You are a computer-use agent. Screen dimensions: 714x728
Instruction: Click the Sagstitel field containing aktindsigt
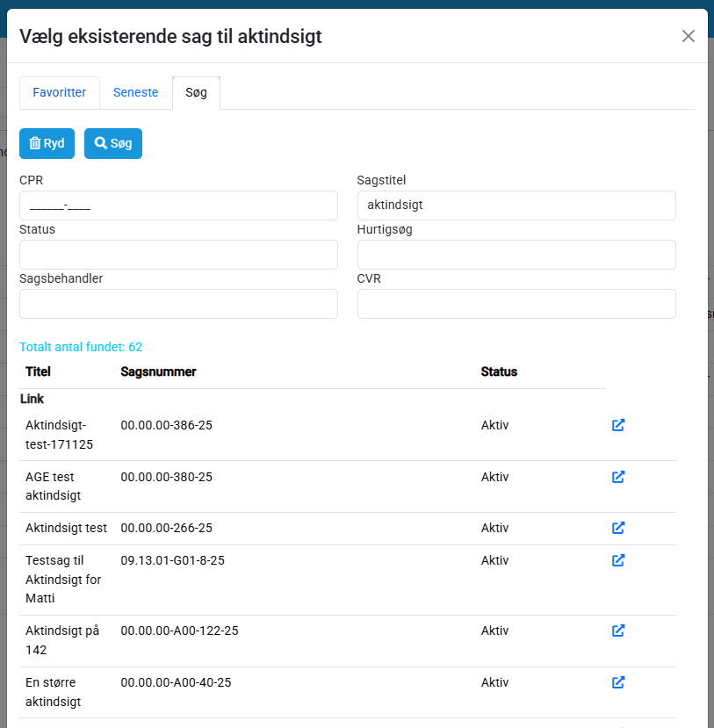tap(516, 205)
